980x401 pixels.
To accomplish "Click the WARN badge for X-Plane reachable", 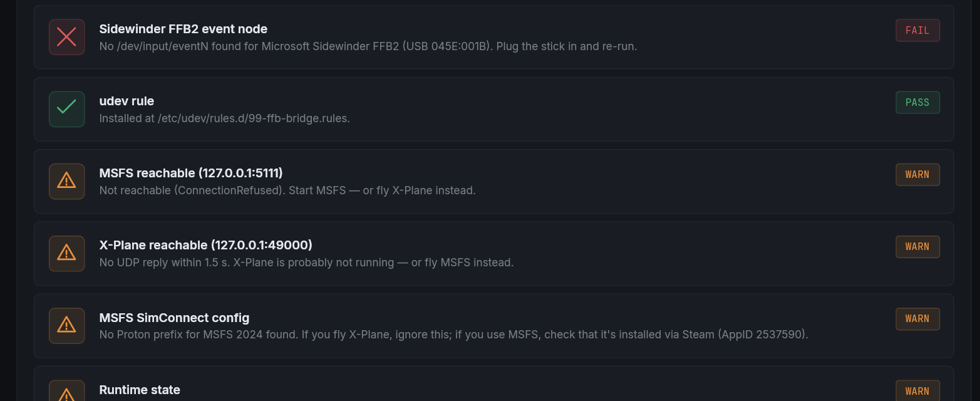I will [917, 246].
